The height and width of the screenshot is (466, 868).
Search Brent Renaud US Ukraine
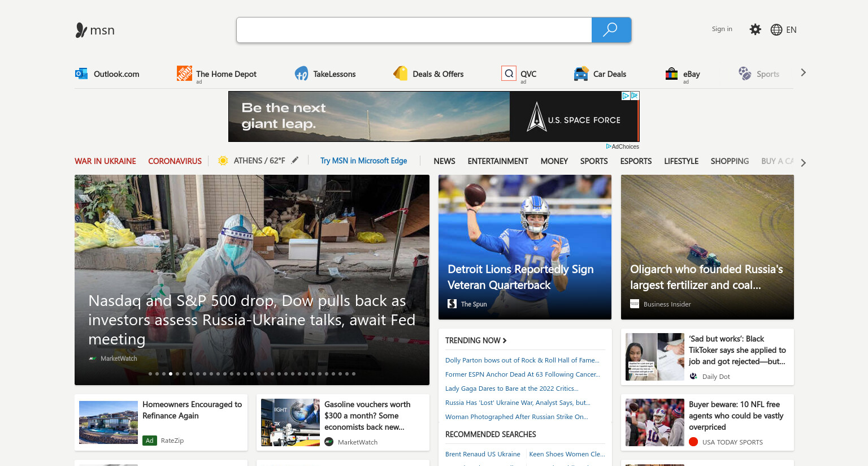(x=483, y=454)
